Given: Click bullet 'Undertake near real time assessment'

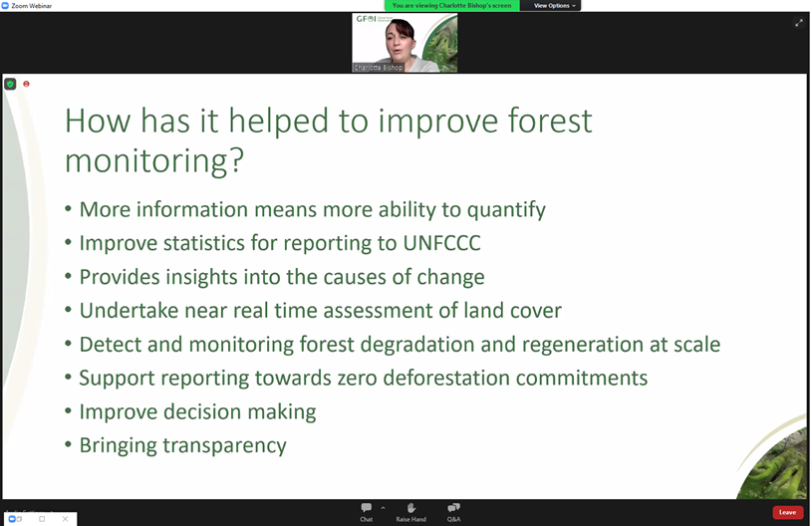Looking at the screenshot, I should pyautogui.click(x=320, y=311).
